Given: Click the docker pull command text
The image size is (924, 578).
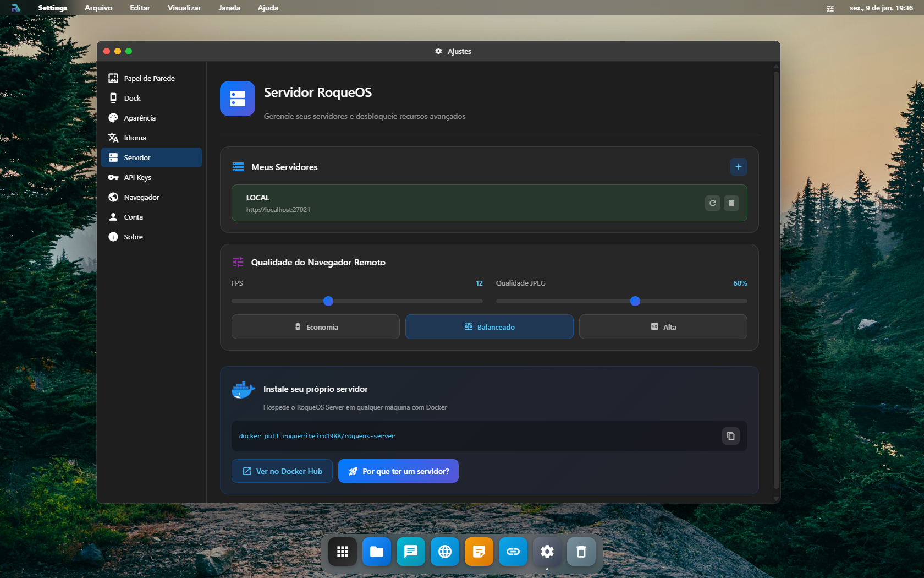Looking at the screenshot, I should pos(317,436).
